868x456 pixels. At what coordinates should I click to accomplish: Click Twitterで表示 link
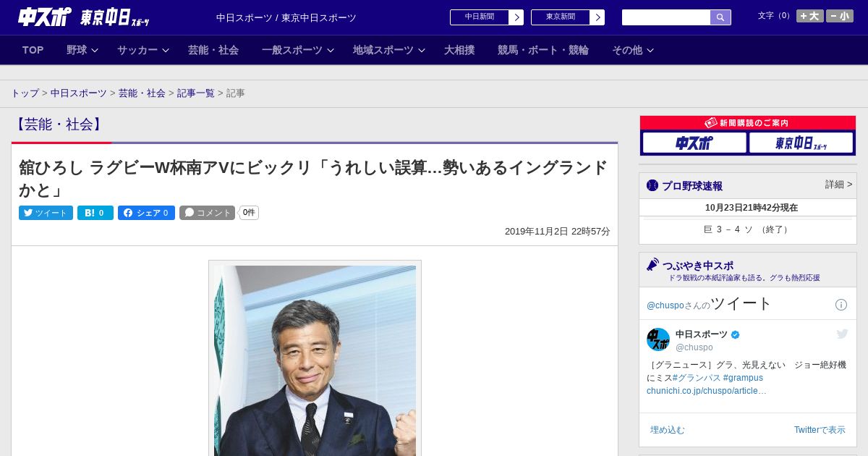click(x=820, y=430)
